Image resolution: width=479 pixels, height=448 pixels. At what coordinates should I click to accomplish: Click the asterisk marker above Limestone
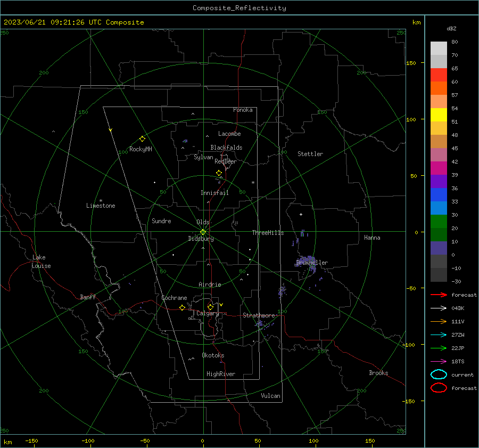[101, 201]
